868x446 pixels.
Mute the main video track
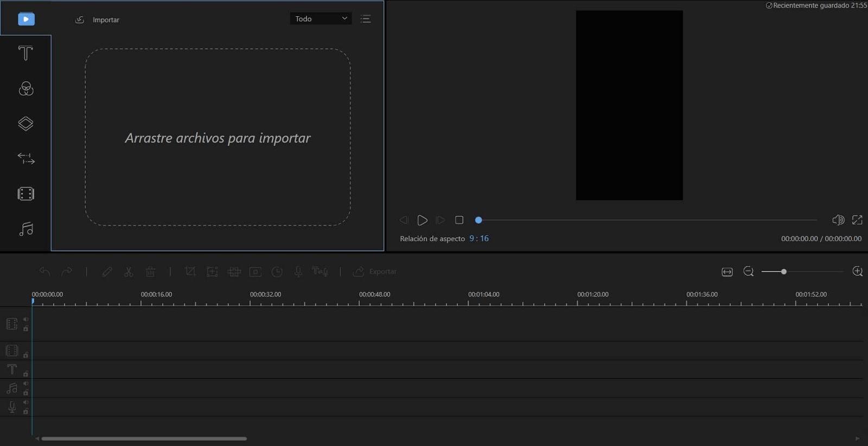click(x=25, y=320)
